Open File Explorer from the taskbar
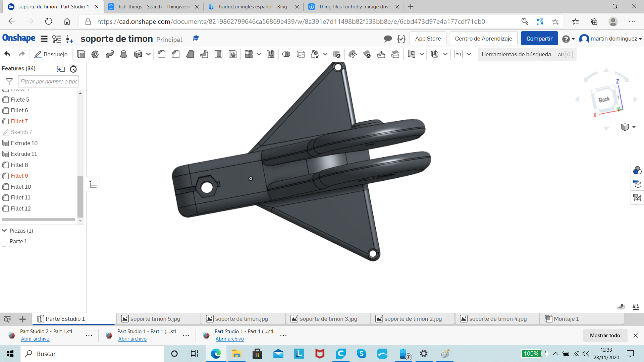The height and width of the screenshot is (362, 644). (236, 354)
